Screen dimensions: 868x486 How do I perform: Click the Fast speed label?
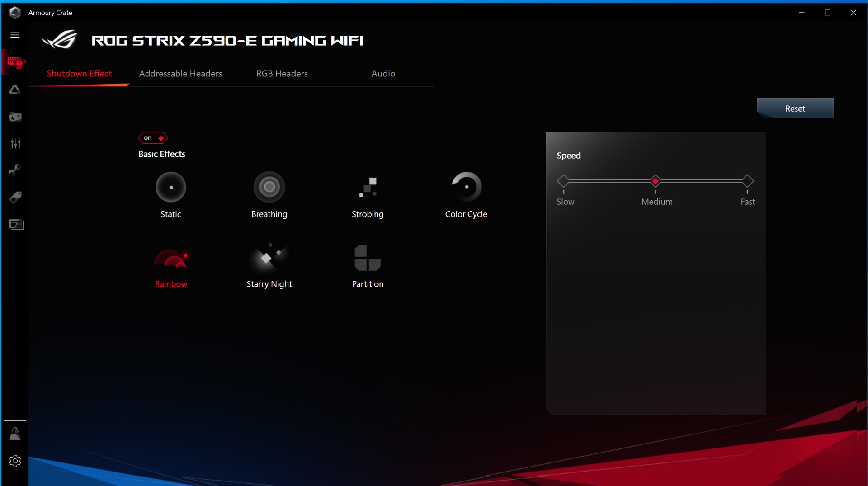tap(748, 202)
